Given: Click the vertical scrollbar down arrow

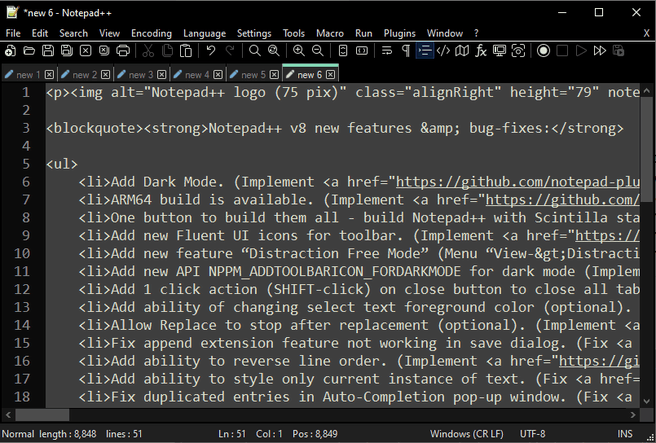Looking at the screenshot, I should [x=647, y=401].
